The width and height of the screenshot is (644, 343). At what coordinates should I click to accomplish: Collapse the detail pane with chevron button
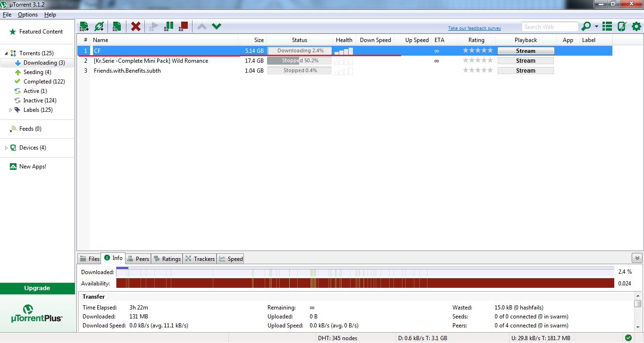pyautogui.click(x=637, y=258)
